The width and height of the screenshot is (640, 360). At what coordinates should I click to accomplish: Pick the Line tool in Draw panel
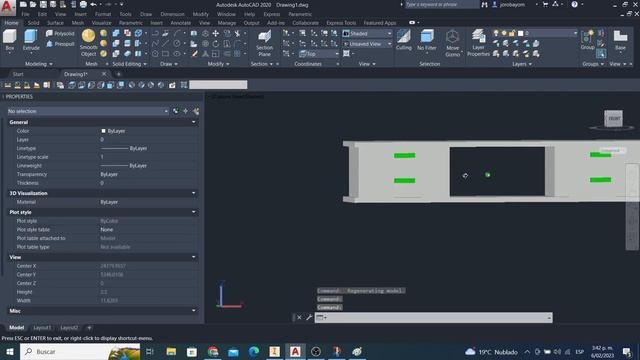[166, 43]
